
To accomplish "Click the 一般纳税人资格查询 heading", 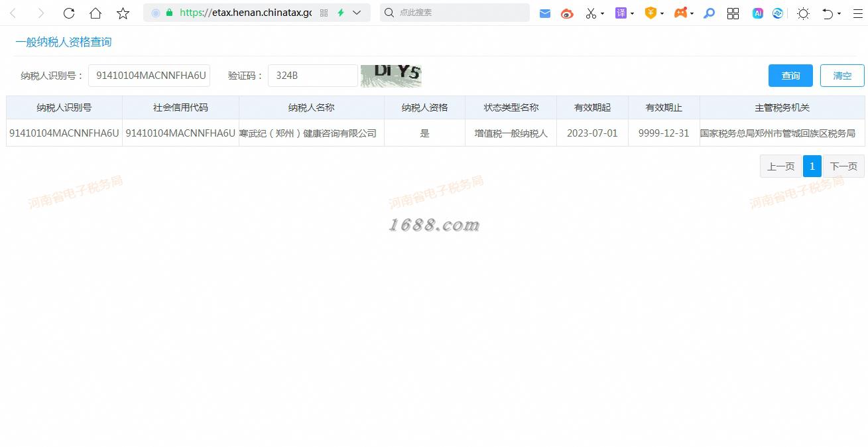I will (64, 42).
